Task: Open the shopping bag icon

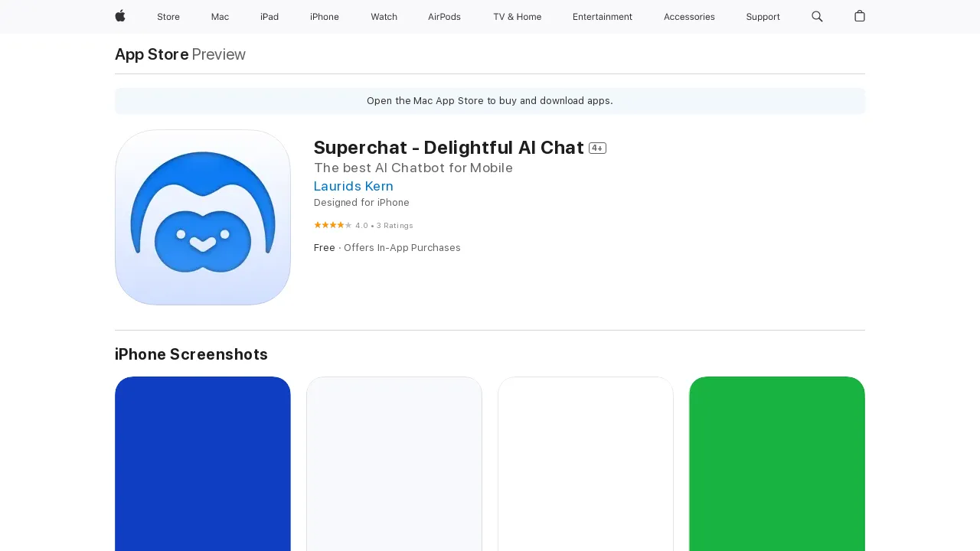Action: 859,16
